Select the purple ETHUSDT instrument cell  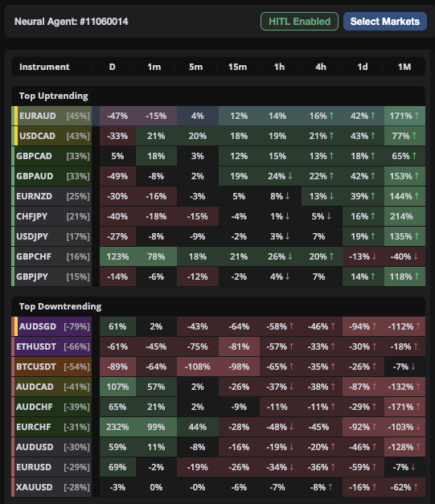click(x=51, y=346)
